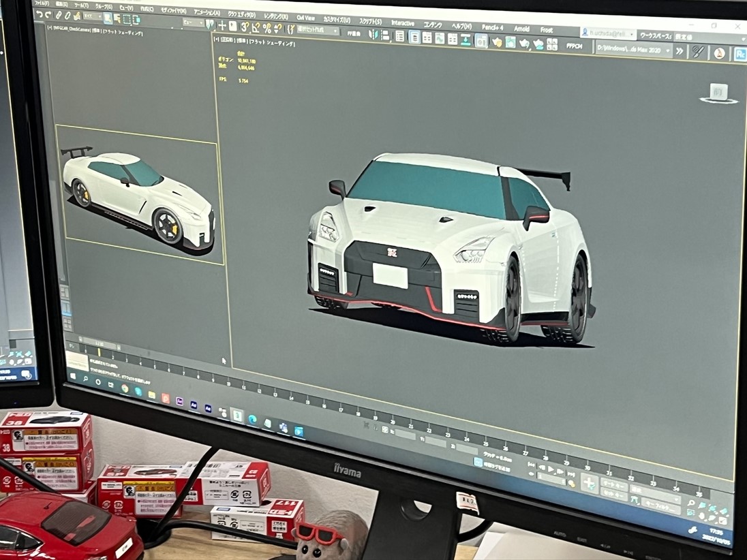Open the Civil View menu
This screenshot has height=560, width=747.
coord(305,17)
